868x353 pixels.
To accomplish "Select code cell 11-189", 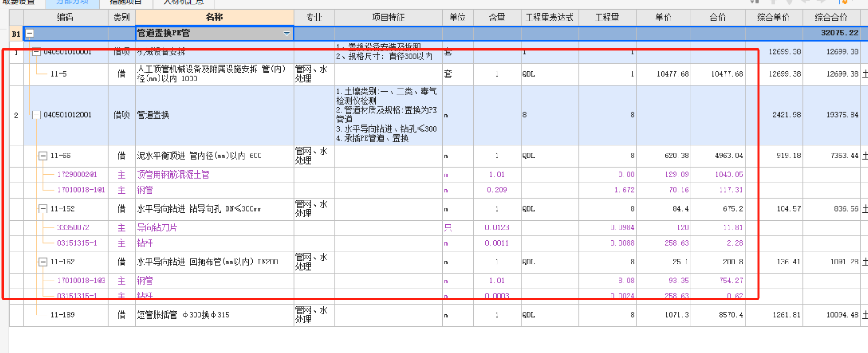I will (x=62, y=315).
